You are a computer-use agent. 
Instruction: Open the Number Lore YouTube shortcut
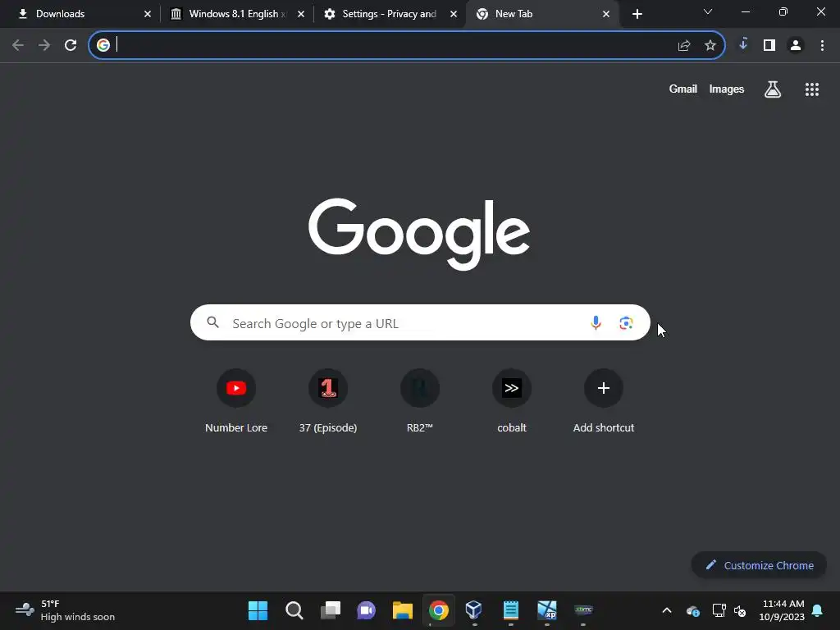pos(236,400)
